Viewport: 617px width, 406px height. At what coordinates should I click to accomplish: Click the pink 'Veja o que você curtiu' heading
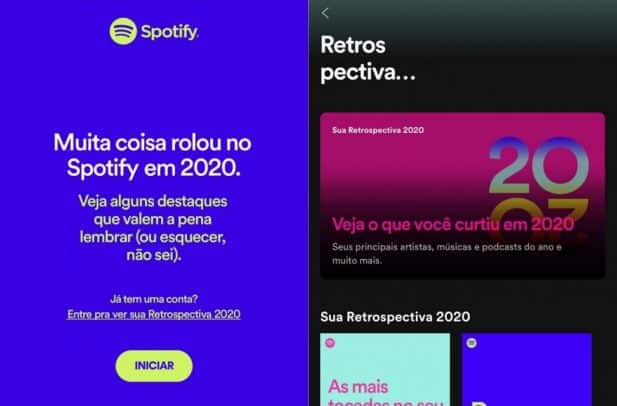point(453,224)
